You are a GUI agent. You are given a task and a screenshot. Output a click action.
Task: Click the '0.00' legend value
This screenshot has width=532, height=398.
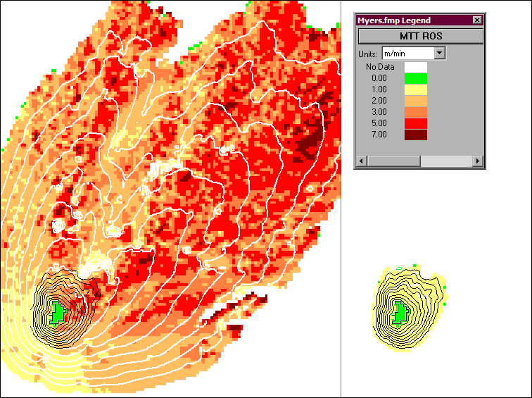tap(379, 78)
